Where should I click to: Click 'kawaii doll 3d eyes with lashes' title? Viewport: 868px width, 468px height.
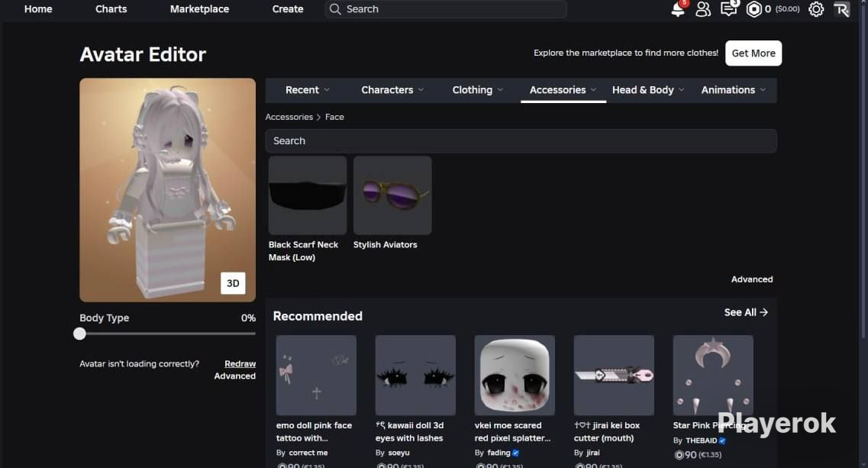[x=410, y=431]
